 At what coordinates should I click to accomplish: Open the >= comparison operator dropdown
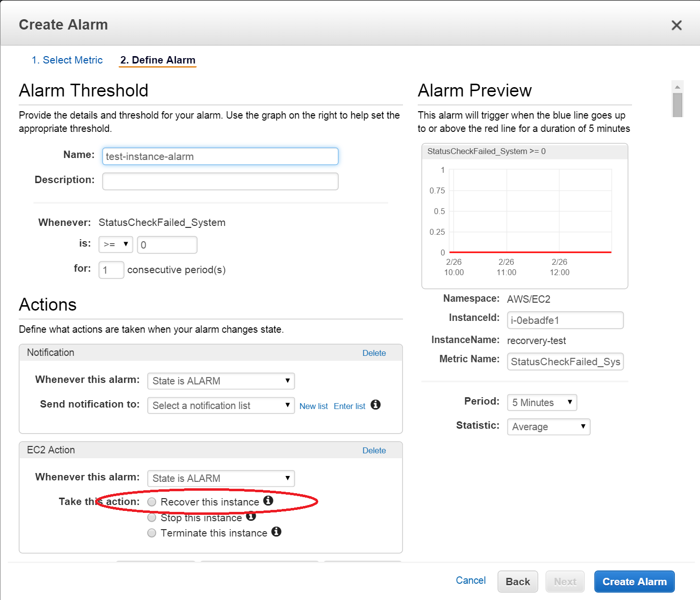116,244
